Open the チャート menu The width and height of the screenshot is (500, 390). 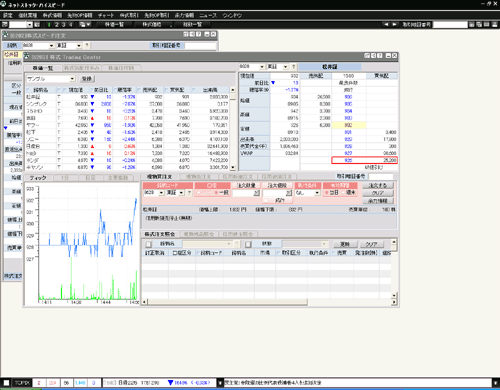(106, 15)
